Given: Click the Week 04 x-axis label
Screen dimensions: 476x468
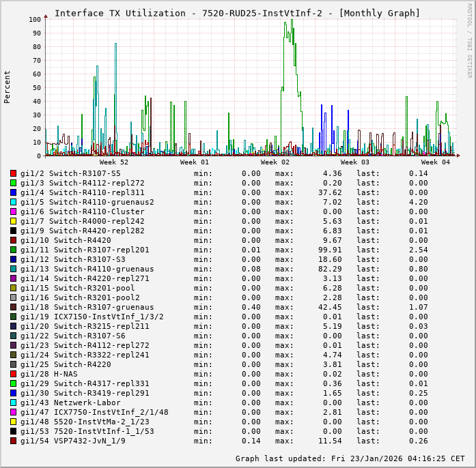Looking at the screenshot, I should coord(435,162).
